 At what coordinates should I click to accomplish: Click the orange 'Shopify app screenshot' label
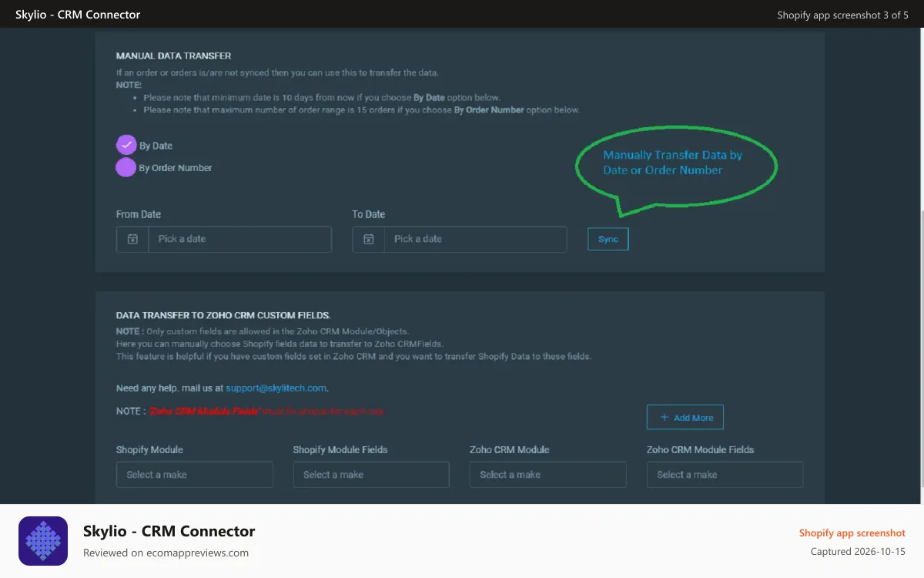[852, 533]
